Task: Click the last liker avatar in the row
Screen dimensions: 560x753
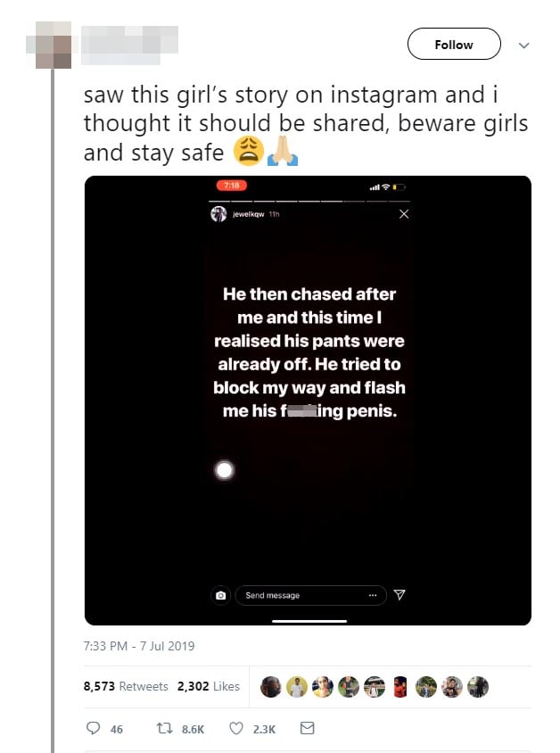Action: pyautogui.click(x=479, y=686)
